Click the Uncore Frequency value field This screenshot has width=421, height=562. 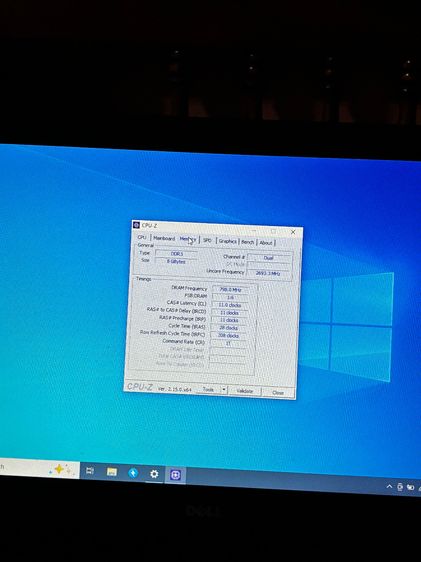pyautogui.click(x=268, y=273)
